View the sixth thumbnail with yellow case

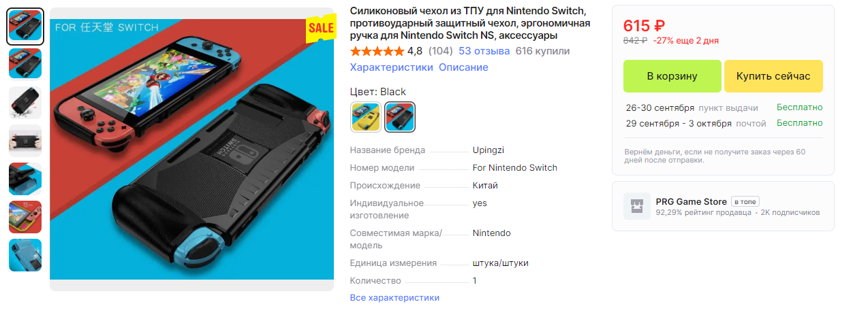tap(25, 217)
